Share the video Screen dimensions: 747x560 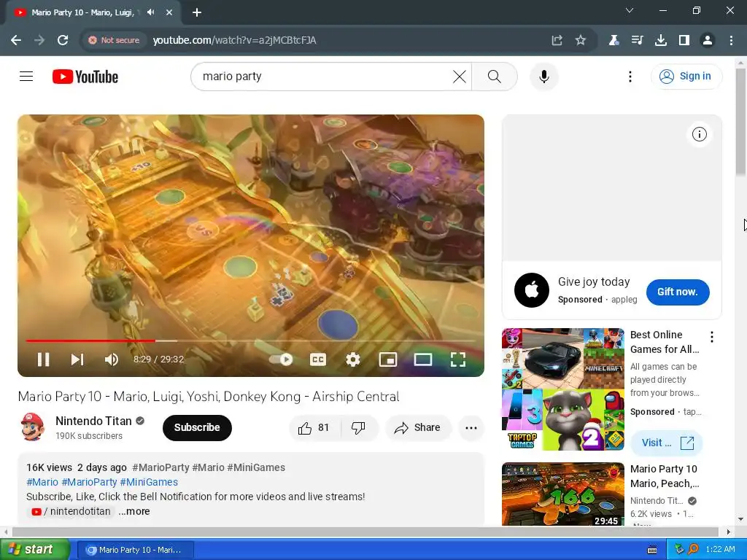coord(417,427)
